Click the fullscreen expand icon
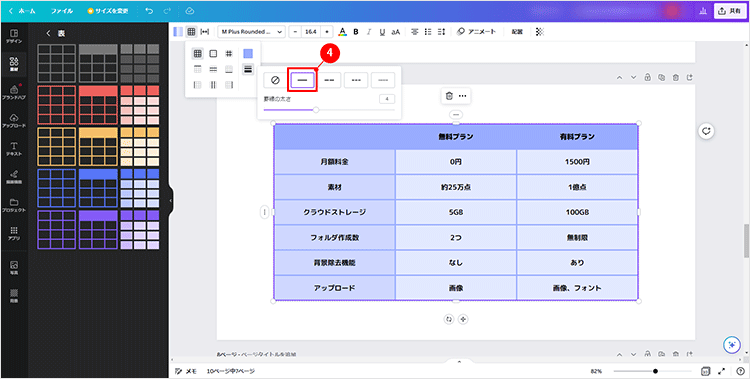 click(x=722, y=371)
